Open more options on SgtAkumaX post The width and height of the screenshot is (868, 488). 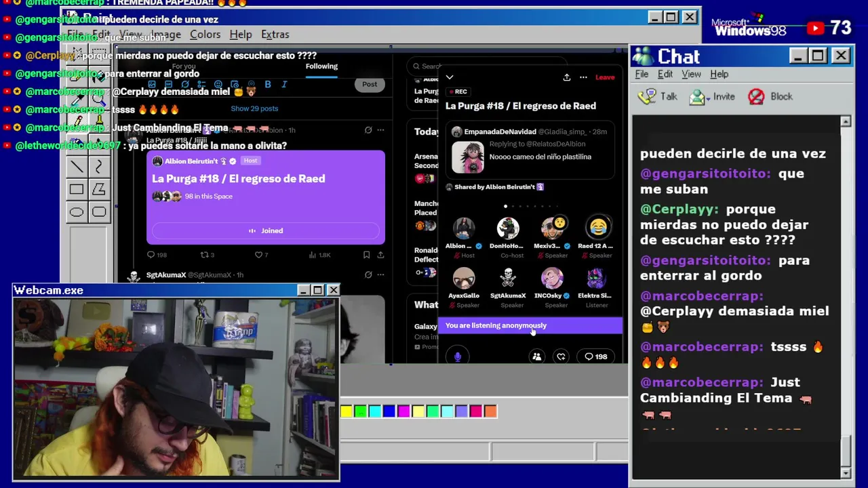380,274
